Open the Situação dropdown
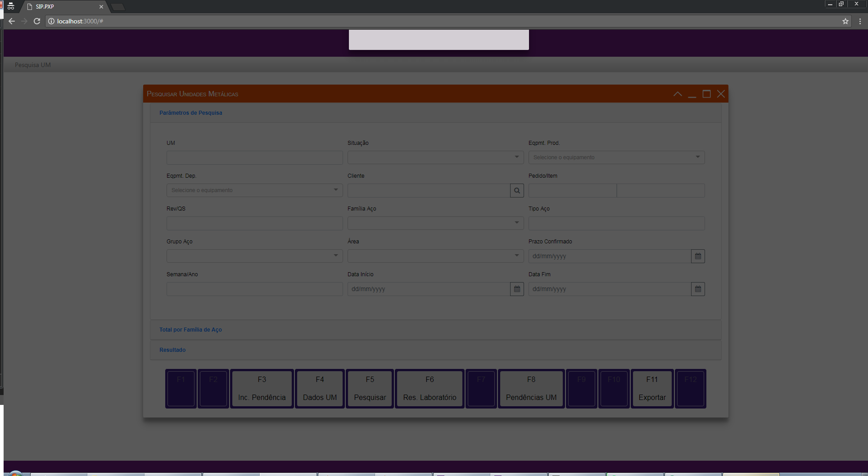The image size is (868, 476). pos(435,157)
